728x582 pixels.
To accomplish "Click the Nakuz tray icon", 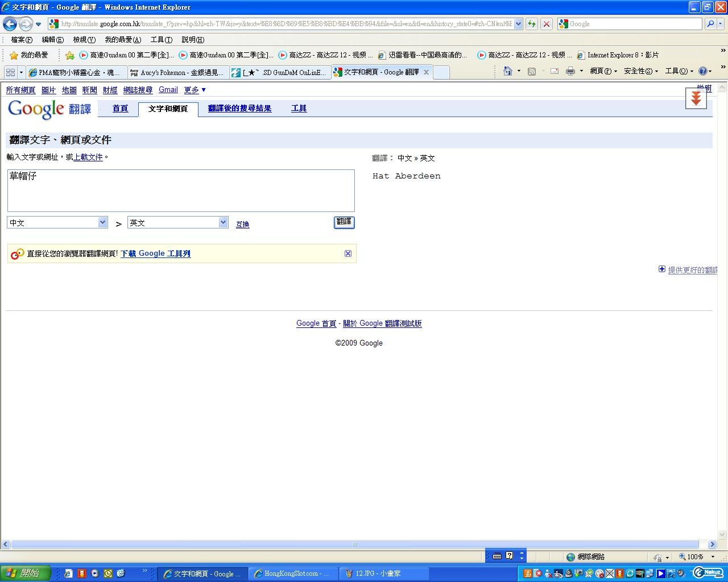I will [x=708, y=573].
